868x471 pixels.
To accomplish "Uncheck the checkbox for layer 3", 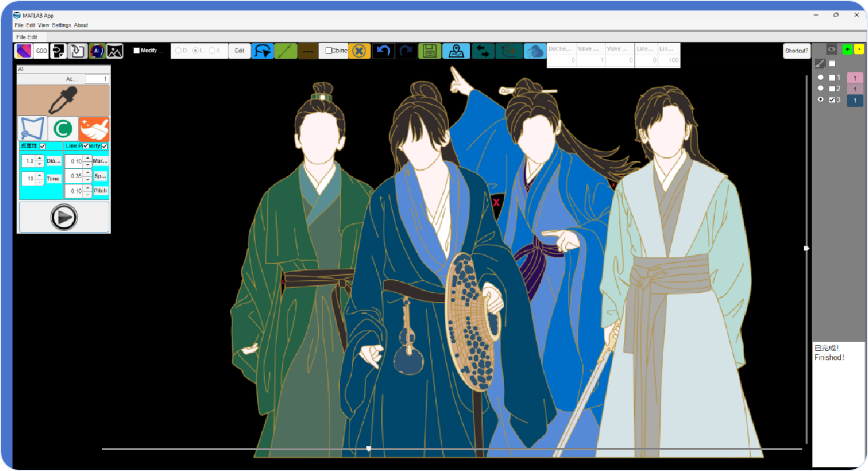I will tap(832, 100).
